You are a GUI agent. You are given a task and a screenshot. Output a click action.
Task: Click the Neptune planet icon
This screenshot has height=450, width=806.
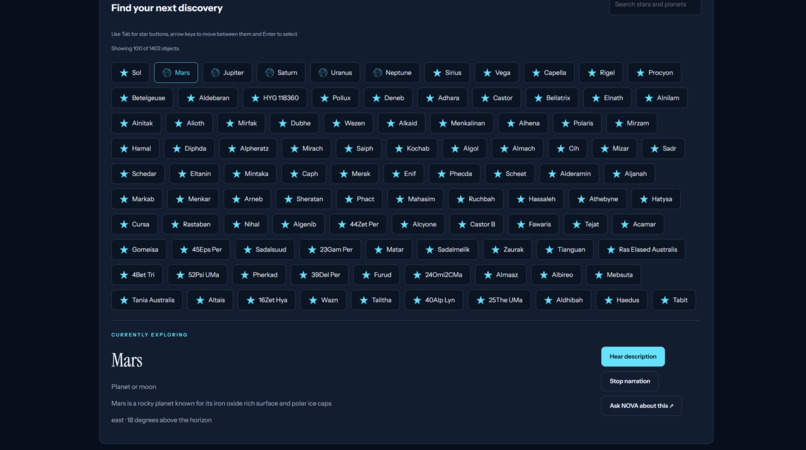point(378,73)
